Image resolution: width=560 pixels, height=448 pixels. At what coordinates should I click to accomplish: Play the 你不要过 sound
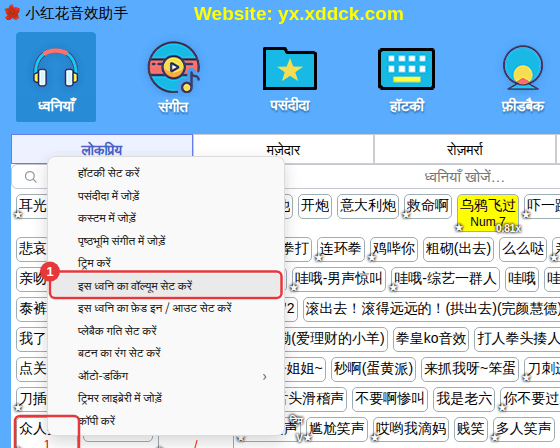click(530, 399)
